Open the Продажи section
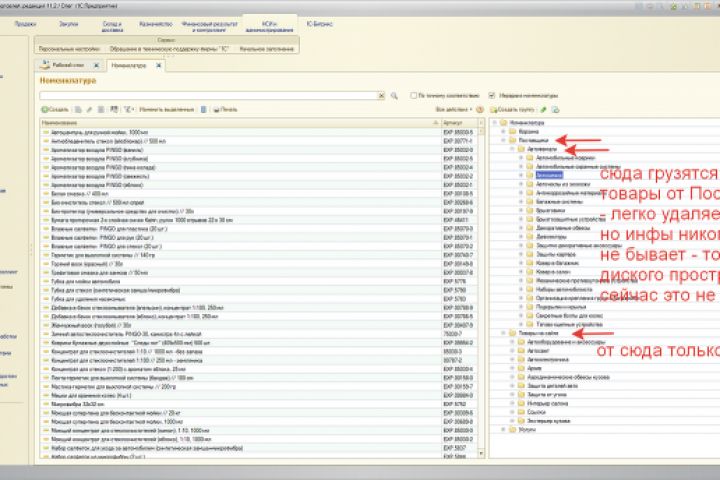The width and height of the screenshot is (720, 480). pyautogui.click(x=25, y=24)
